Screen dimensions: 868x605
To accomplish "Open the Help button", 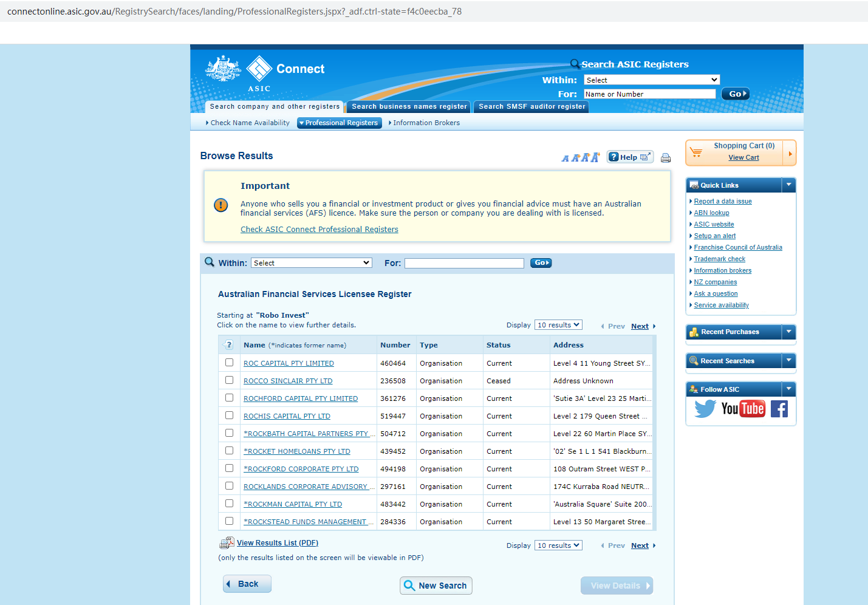I will [x=630, y=157].
